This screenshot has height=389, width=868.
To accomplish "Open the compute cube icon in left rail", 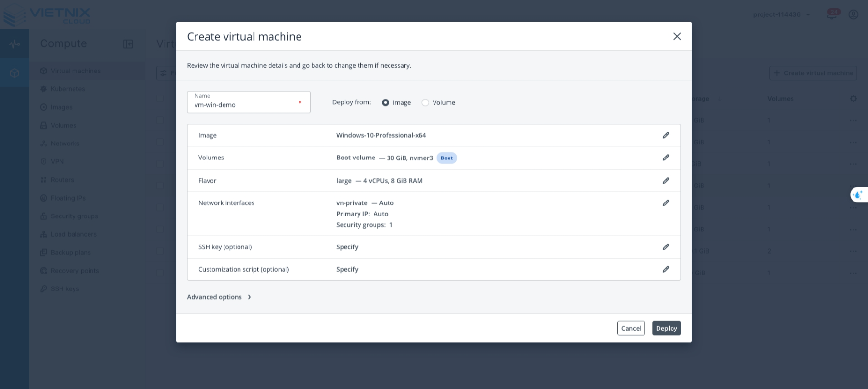I will [15, 73].
